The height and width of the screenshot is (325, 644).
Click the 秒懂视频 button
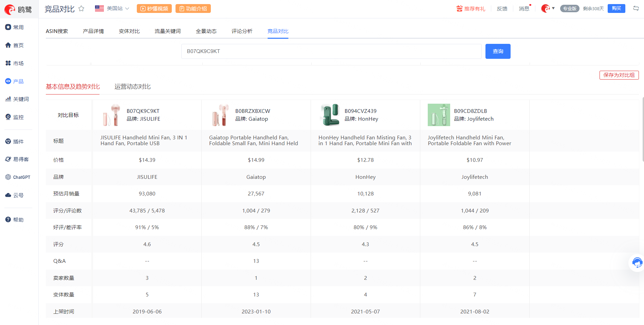[154, 8]
